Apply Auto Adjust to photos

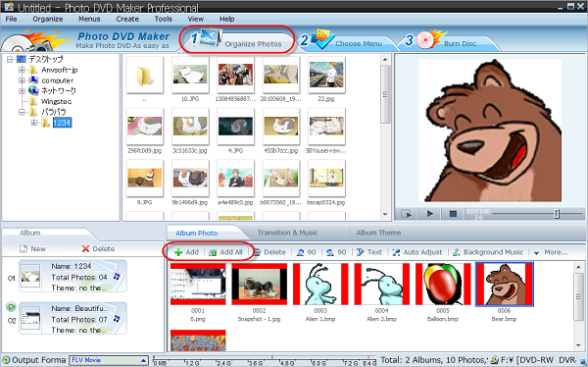point(417,252)
